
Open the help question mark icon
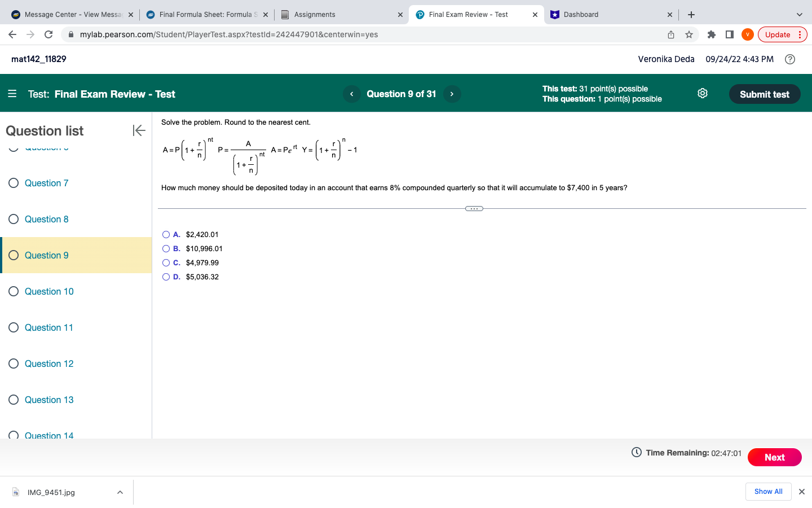(790, 59)
